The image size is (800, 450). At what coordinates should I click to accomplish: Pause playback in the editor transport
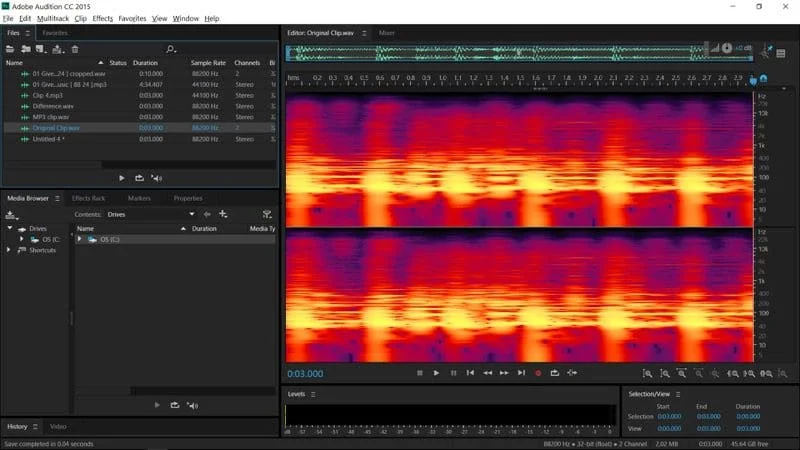click(453, 373)
